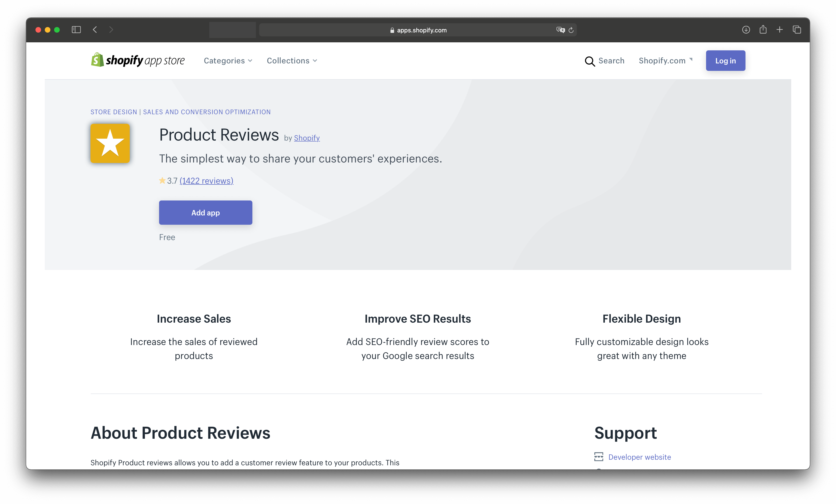Expand the Categories dropdown
Image resolution: width=836 pixels, height=504 pixels.
pos(228,61)
